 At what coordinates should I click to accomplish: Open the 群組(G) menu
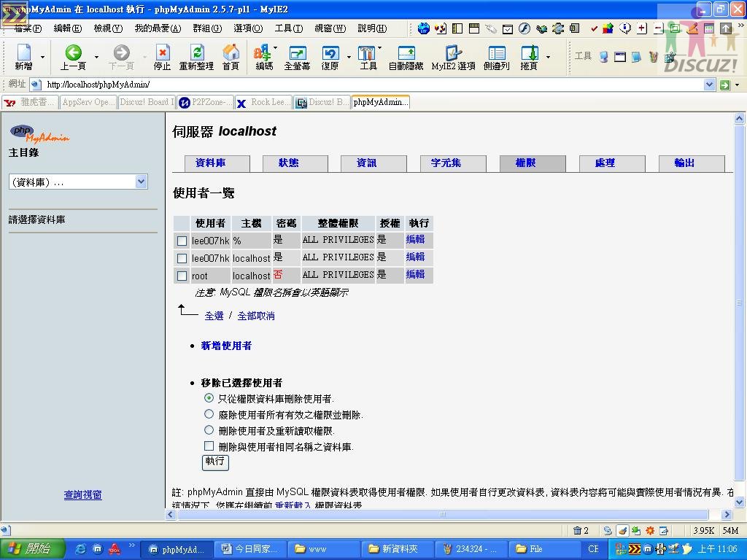click(207, 28)
